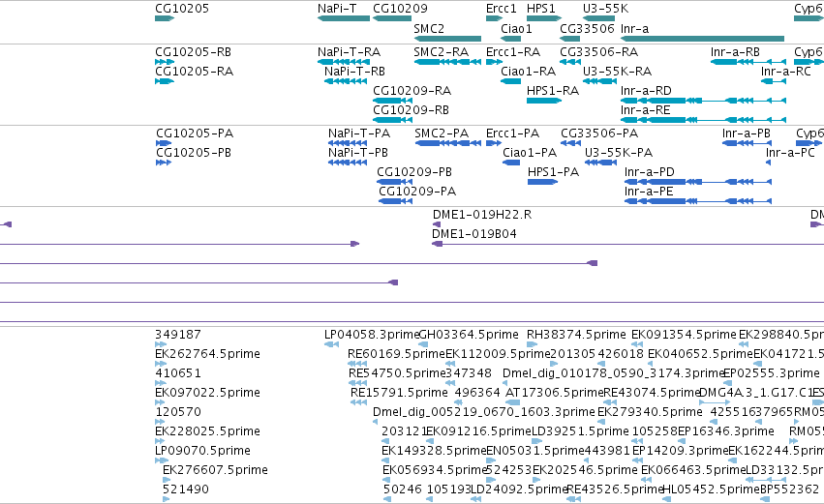Image resolution: width=824 pixels, height=504 pixels.
Task: Click the CG10209-RA transcript label
Action: coord(412,90)
